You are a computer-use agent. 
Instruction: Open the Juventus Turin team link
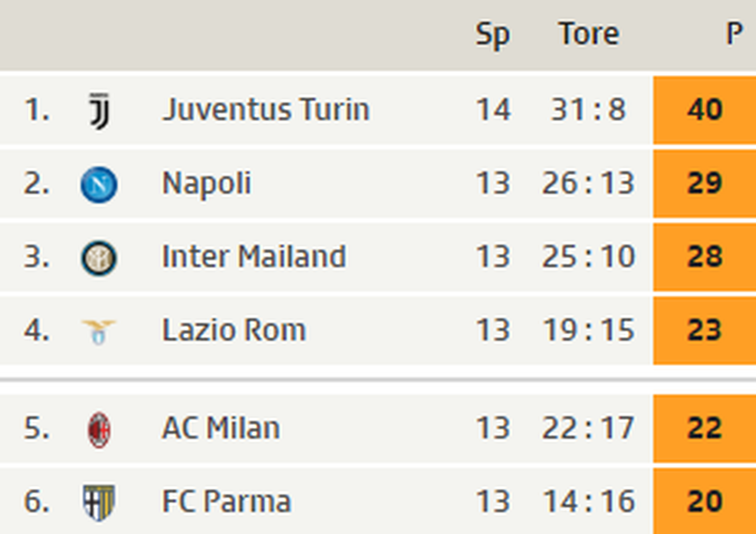point(266,109)
